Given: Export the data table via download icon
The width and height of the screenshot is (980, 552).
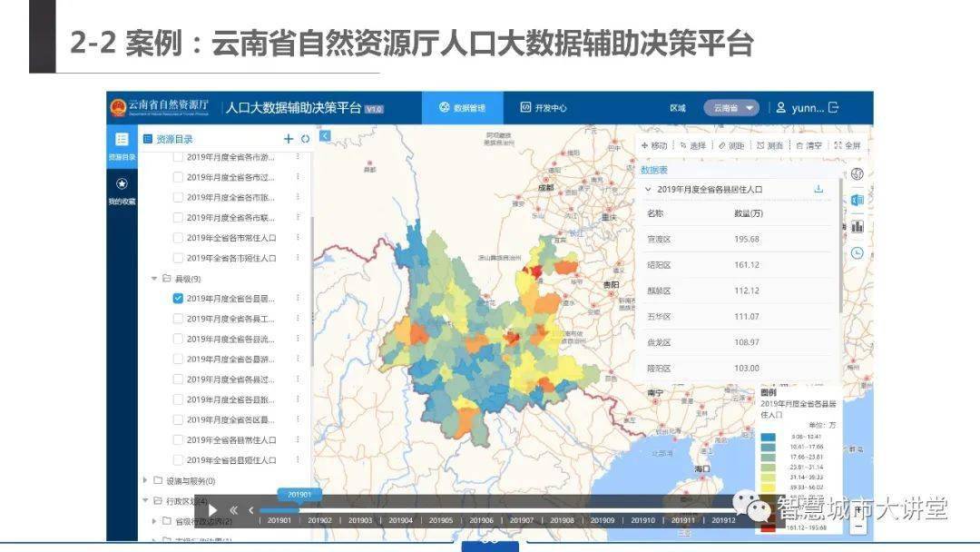Looking at the screenshot, I should tap(818, 188).
